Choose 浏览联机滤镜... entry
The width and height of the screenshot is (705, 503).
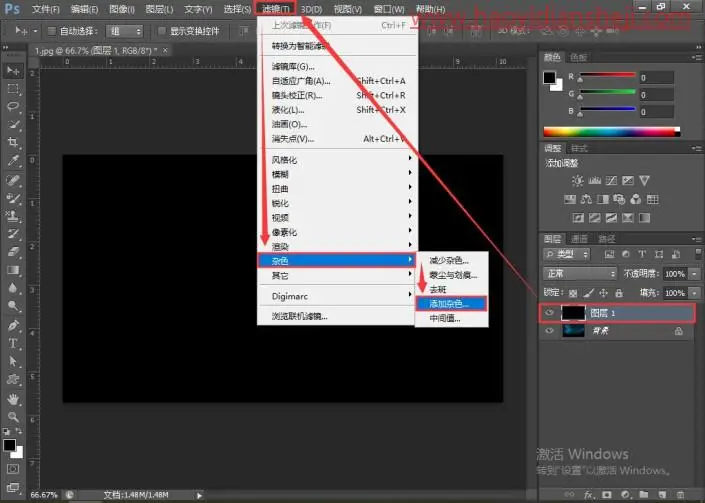(x=337, y=316)
